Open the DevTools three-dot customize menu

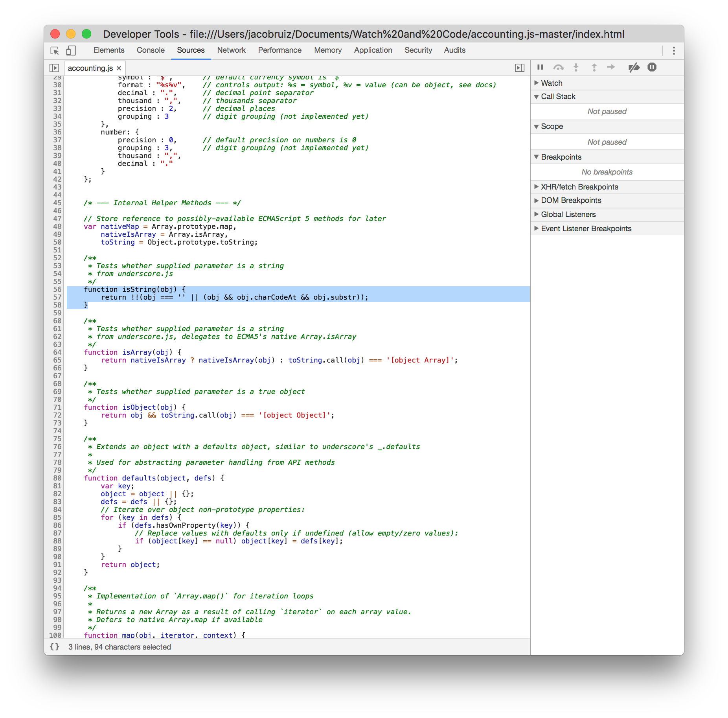pos(674,51)
